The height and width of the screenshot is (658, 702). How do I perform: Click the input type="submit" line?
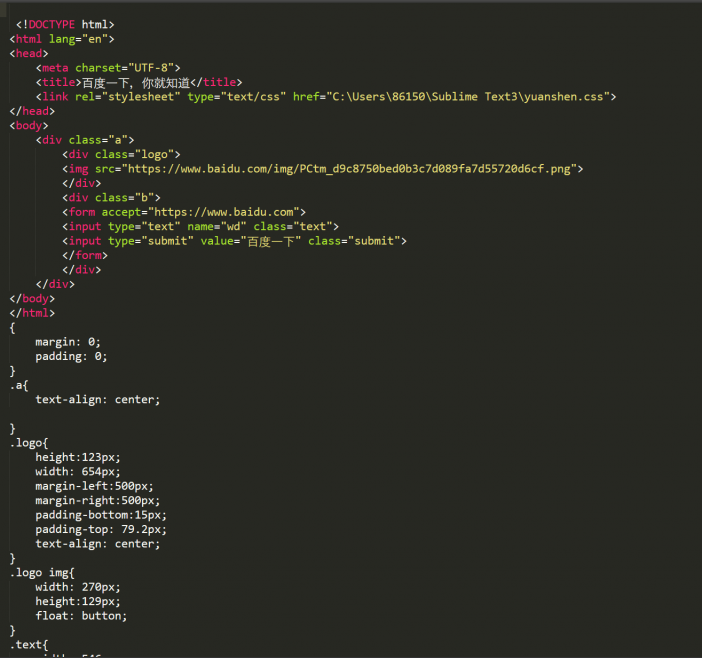click(235, 241)
